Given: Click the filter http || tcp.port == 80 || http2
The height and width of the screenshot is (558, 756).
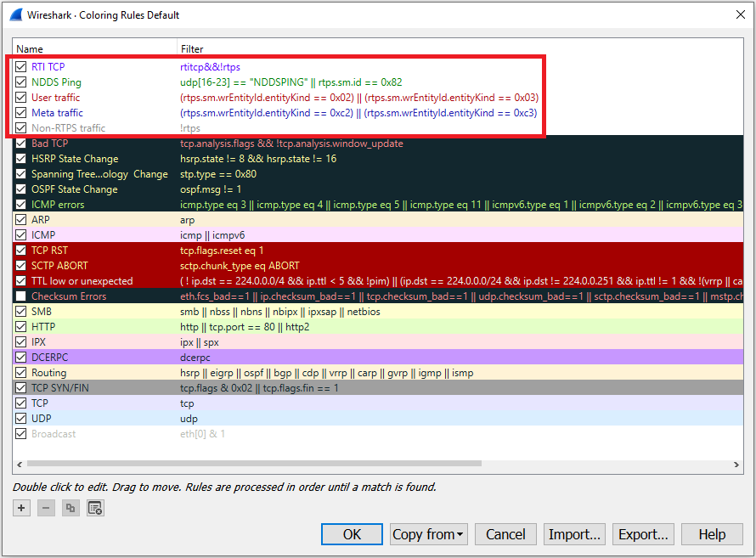Looking at the screenshot, I should click(x=245, y=327).
